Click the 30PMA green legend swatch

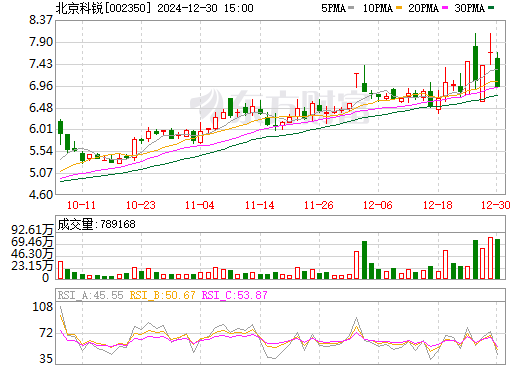[491, 8]
